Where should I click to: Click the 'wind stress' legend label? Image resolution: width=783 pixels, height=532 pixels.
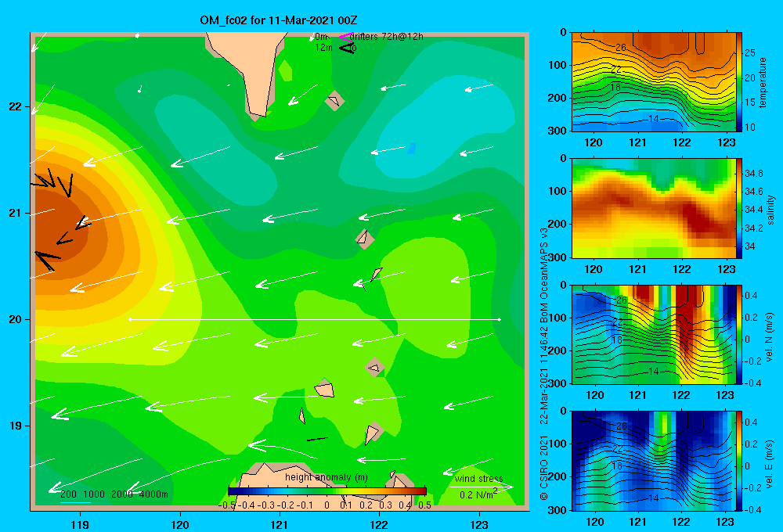(479, 478)
